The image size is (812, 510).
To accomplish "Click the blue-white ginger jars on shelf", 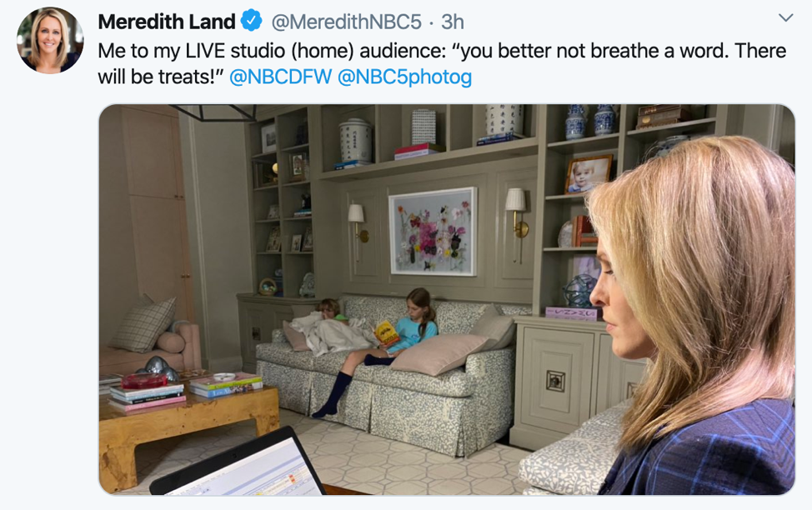I will 590,122.
